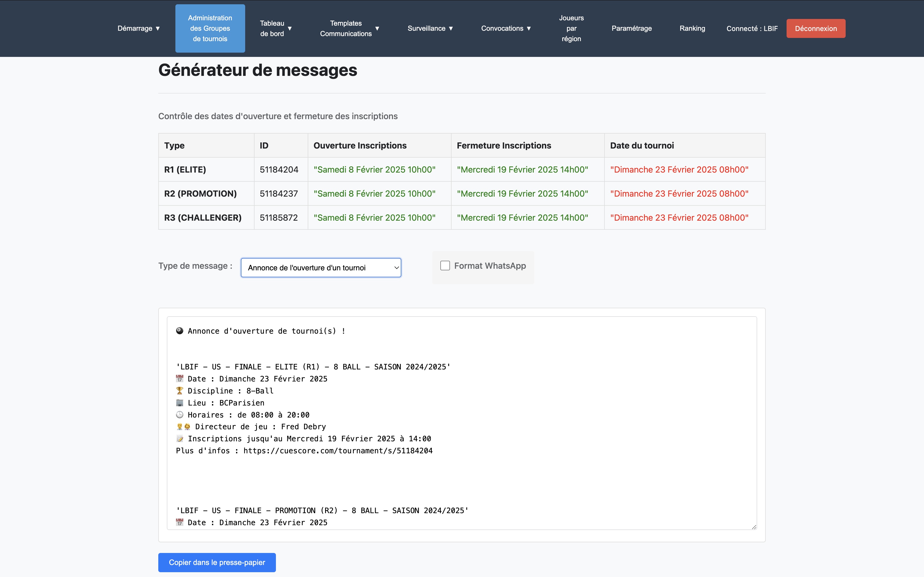Click the clock icon beside Horaires
The width and height of the screenshot is (924, 577).
click(179, 414)
